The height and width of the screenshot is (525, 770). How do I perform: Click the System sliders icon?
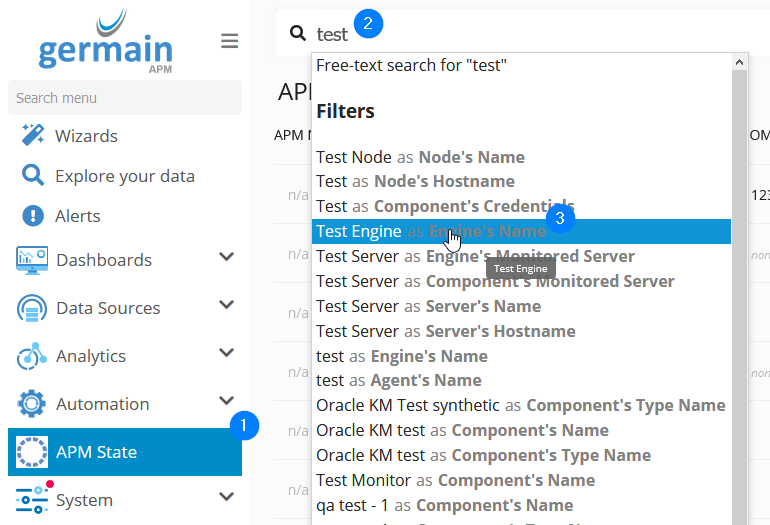(x=33, y=499)
